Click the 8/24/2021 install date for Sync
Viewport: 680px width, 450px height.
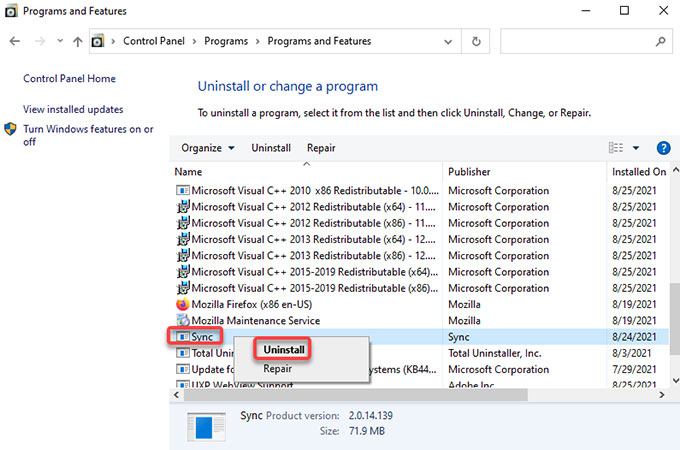coord(634,337)
